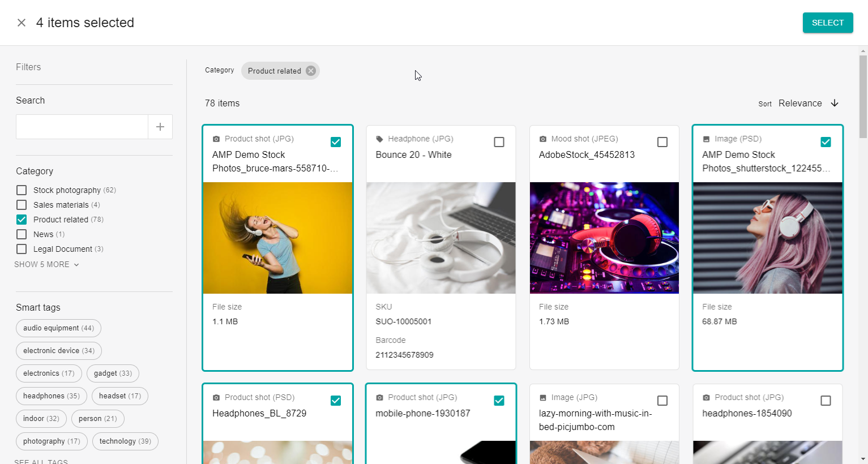
Task: Select the AdobeStock_45452813 mood shot
Action: tap(662, 142)
